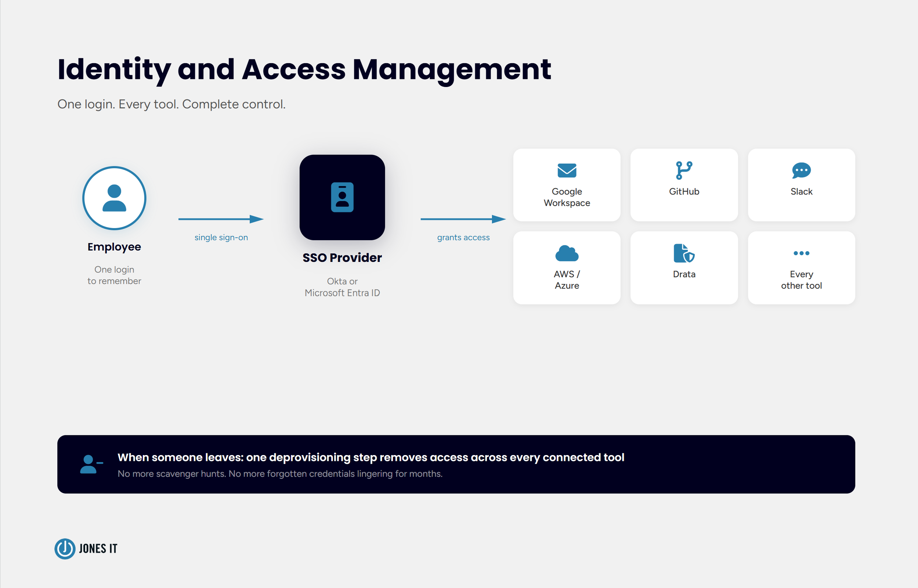
Task: Select the Slack label
Action: point(801,191)
